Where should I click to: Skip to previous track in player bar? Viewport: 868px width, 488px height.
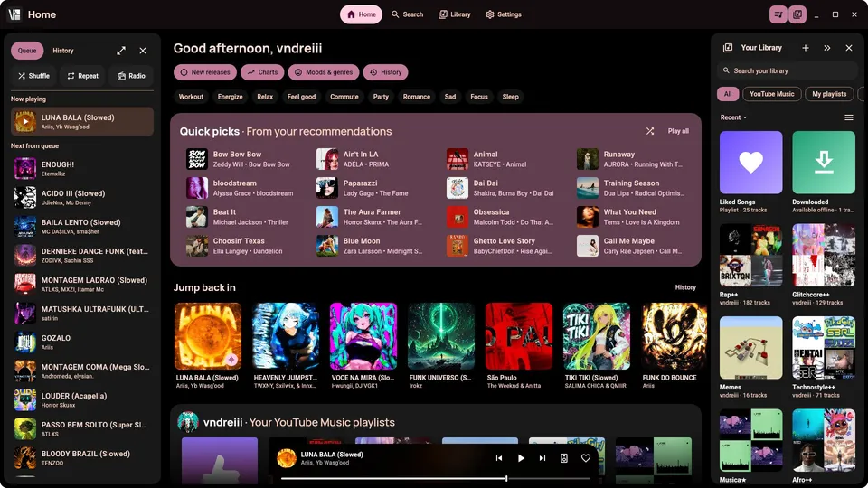[x=499, y=458]
